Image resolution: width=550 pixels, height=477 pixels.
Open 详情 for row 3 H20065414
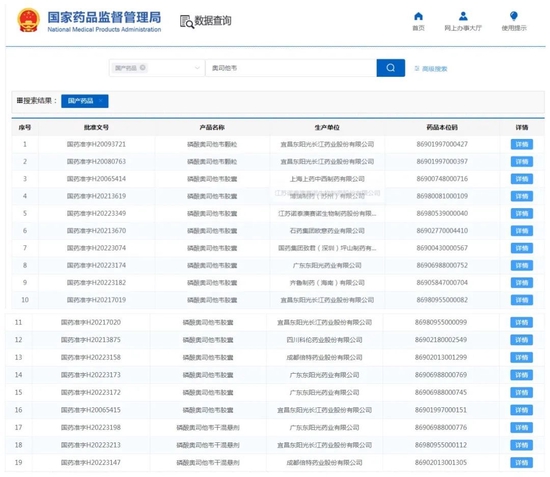click(522, 179)
